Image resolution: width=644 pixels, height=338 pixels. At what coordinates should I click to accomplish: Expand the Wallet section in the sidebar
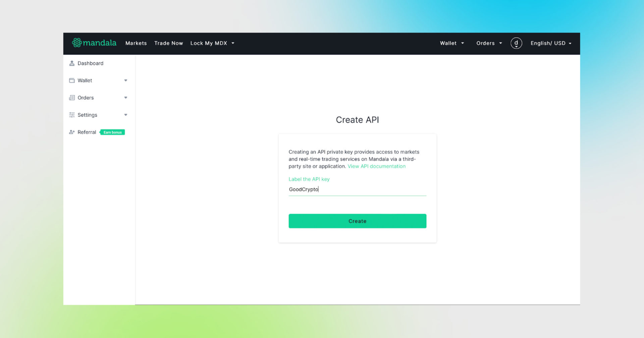pos(125,80)
